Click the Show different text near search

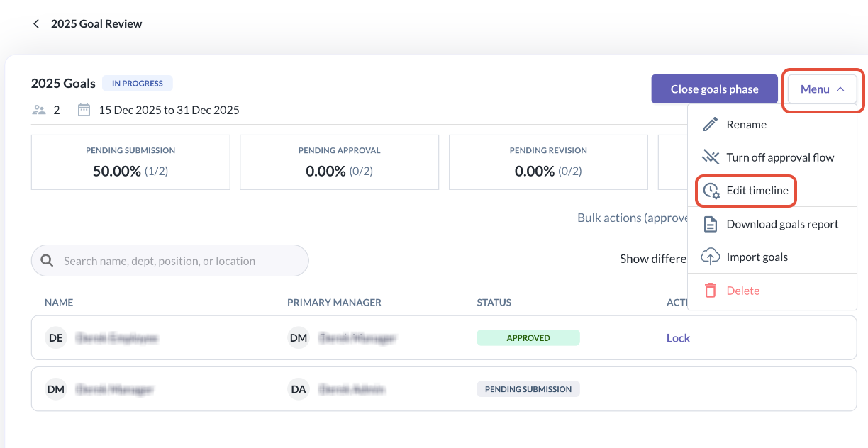point(653,259)
